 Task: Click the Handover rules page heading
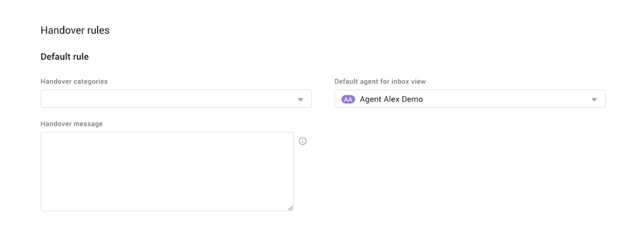pos(75,30)
